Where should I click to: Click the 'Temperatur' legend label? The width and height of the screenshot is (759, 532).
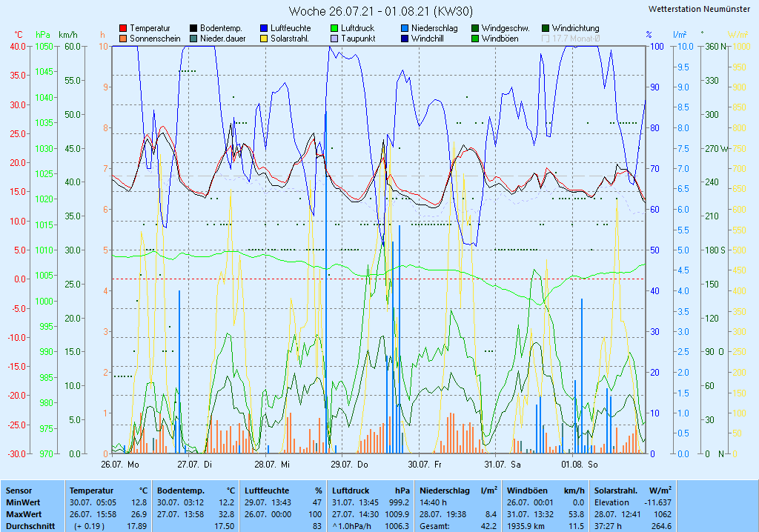[x=150, y=29]
